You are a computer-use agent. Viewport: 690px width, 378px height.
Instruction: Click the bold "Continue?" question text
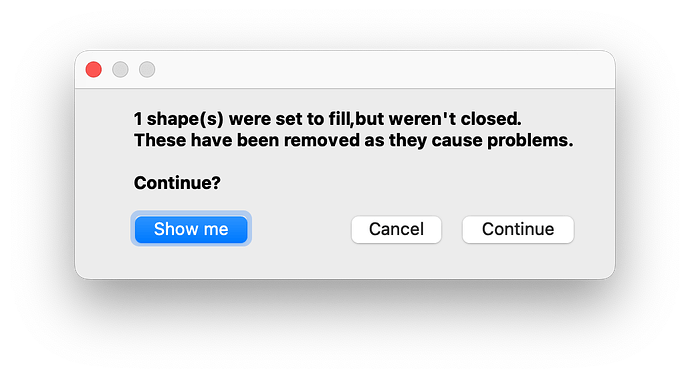coord(177,183)
